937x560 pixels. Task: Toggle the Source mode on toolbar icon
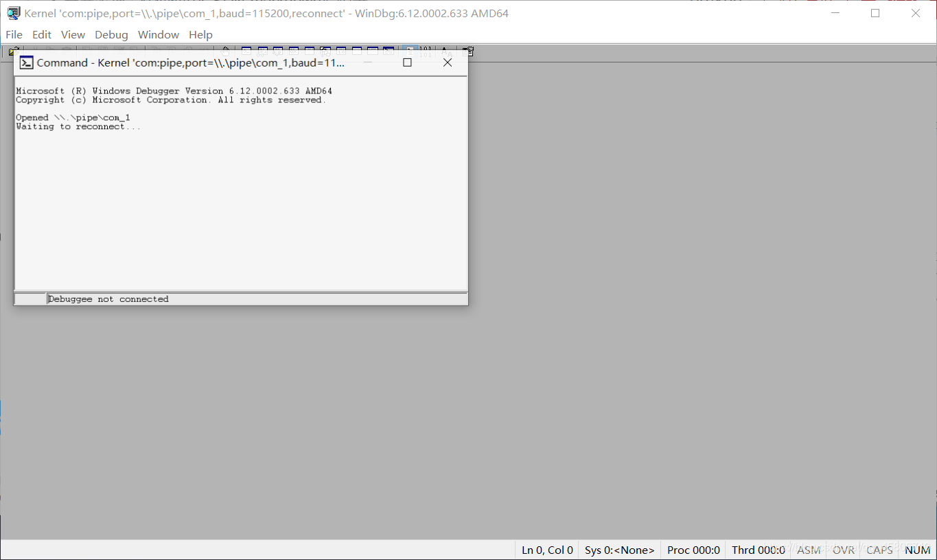click(410, 51)
